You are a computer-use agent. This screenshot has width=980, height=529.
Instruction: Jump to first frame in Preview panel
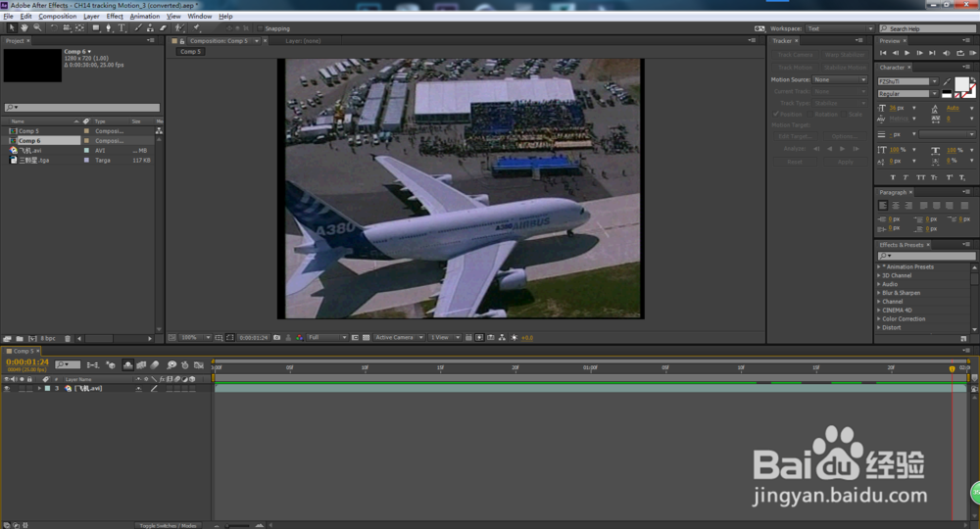pos(883,53)
